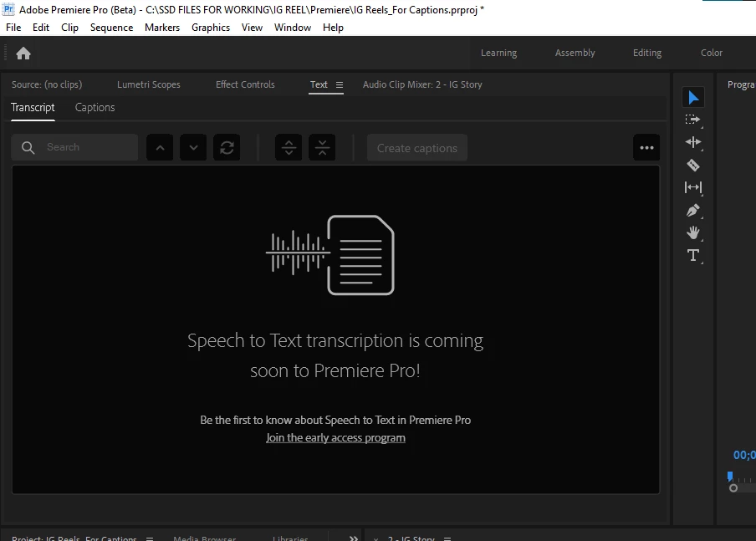Open the View menu
Image resolution: width=756 pixels, height=541 pixels.
pyautogui.click(x=252, y=28)
